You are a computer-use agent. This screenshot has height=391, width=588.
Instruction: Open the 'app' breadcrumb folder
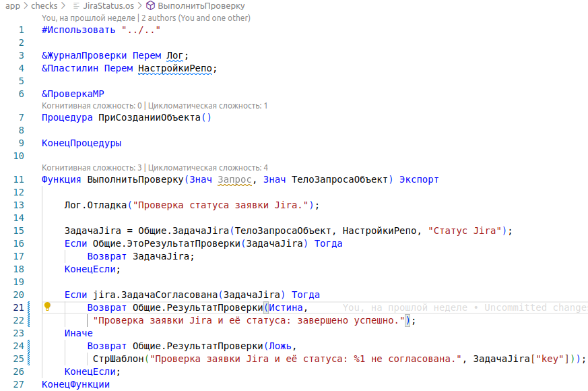[x=12, y=5]
